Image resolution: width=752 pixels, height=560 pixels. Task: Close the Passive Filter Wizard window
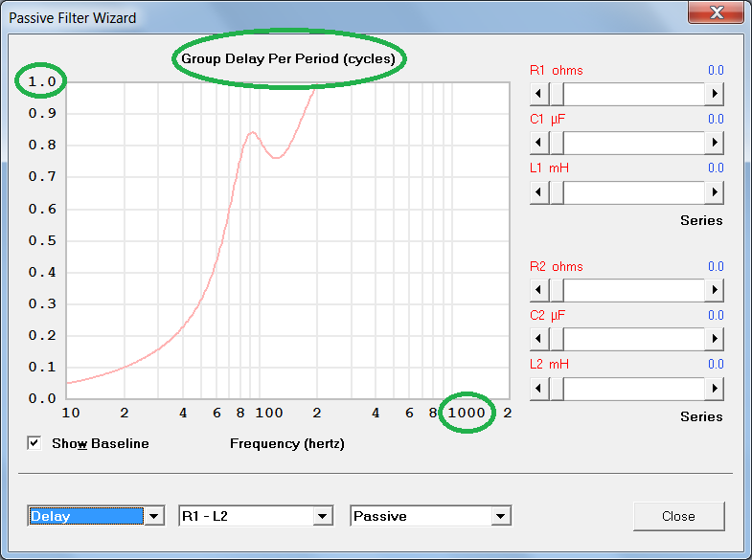point(717,12)
